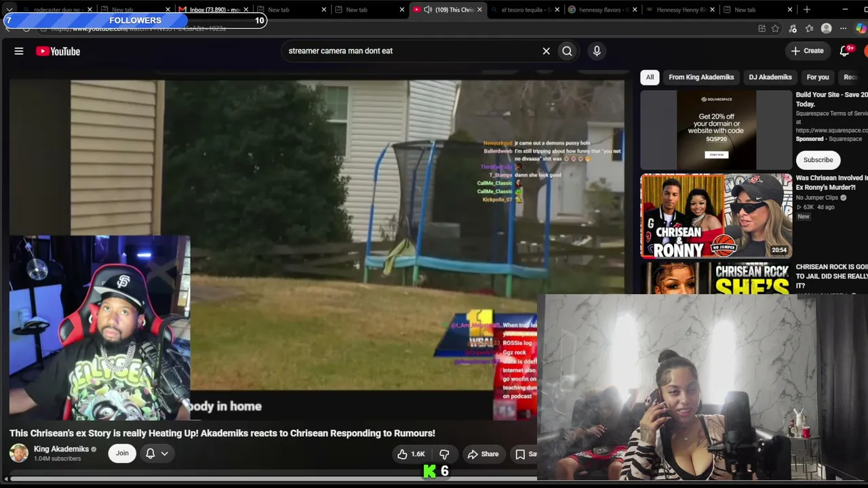
Task: Close the active YouTube tab
Action: 479,9
